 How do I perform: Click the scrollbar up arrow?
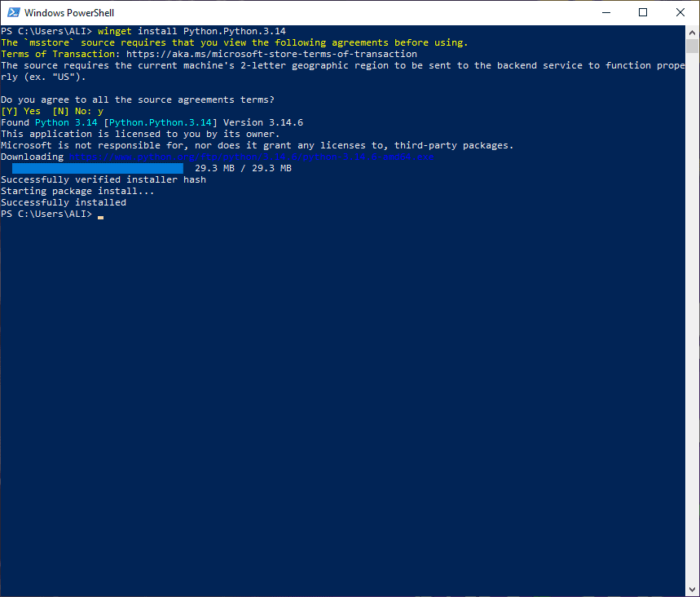pyautogui.click(x=692, y=32)
